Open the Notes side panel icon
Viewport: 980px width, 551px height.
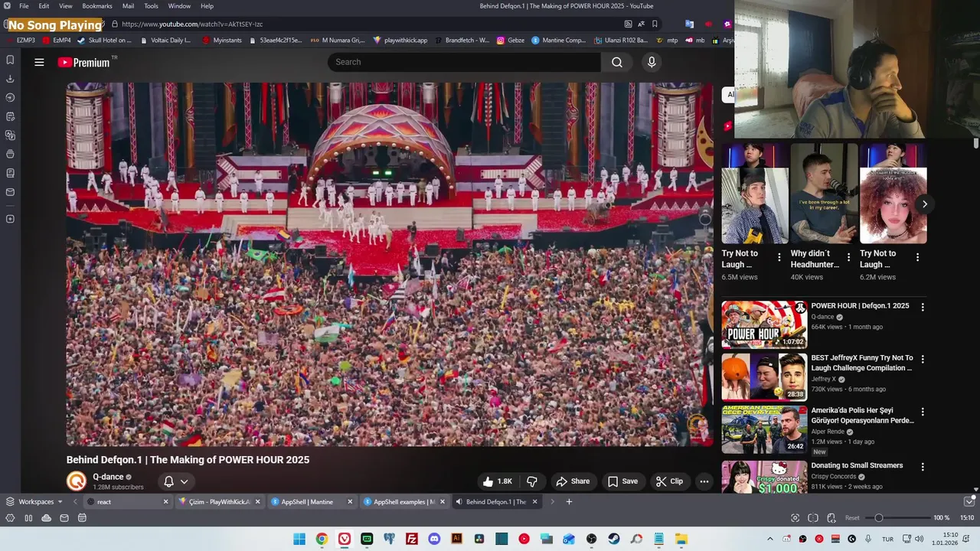coord(10,116)
